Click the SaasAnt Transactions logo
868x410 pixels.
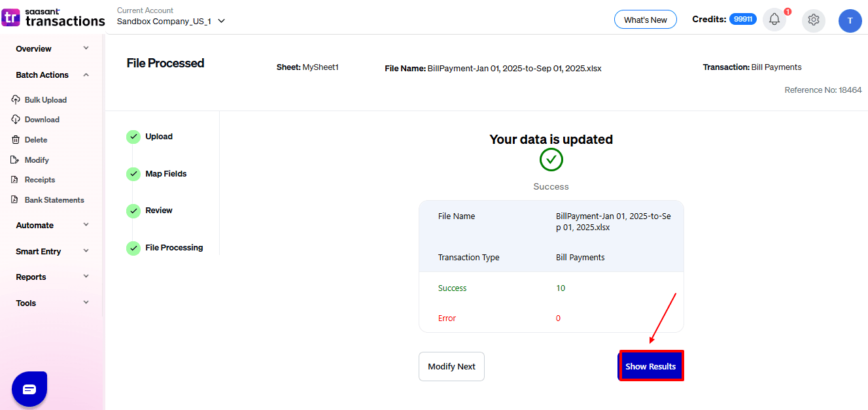tap(54, 18)
